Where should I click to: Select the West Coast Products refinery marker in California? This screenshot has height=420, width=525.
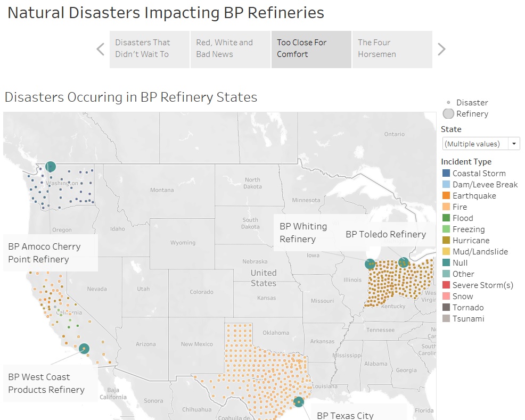tap(84, 348)
